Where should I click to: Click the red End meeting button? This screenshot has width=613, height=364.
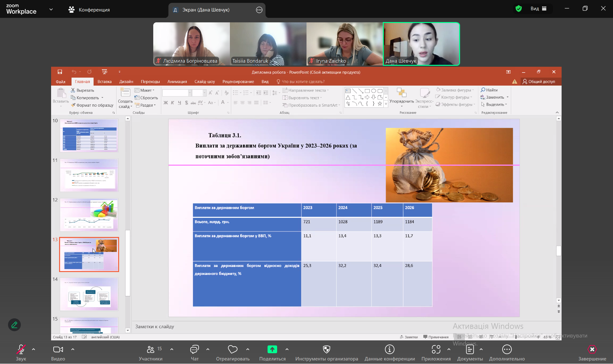[x=592, y=350]
